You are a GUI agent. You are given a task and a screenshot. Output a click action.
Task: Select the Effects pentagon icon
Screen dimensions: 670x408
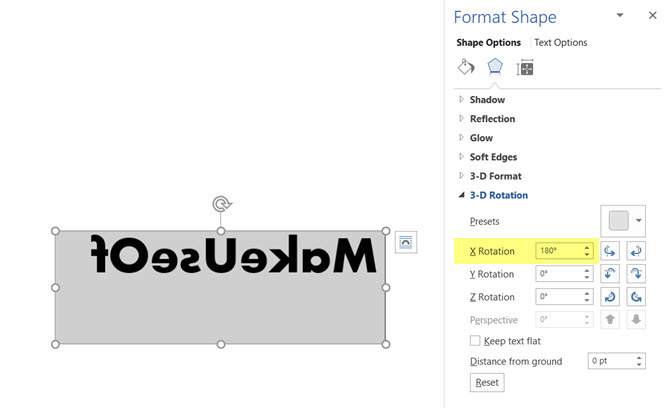(495, 67)
